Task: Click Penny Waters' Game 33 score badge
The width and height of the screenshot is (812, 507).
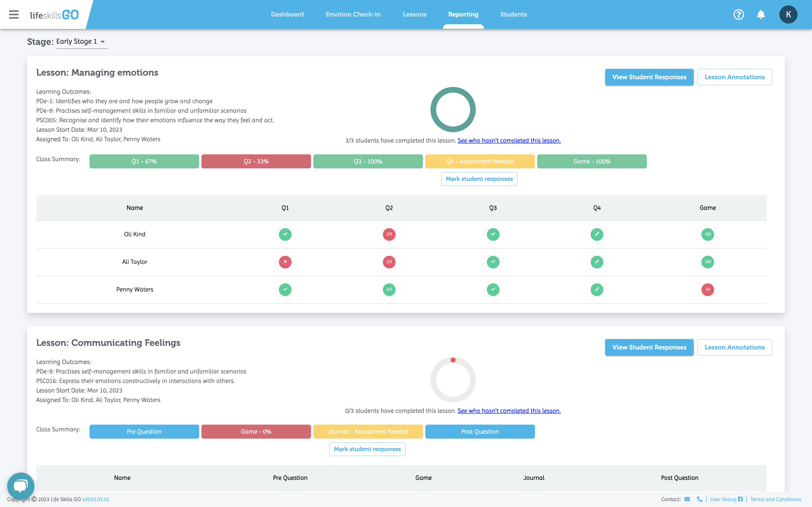Action: point(707,289)
